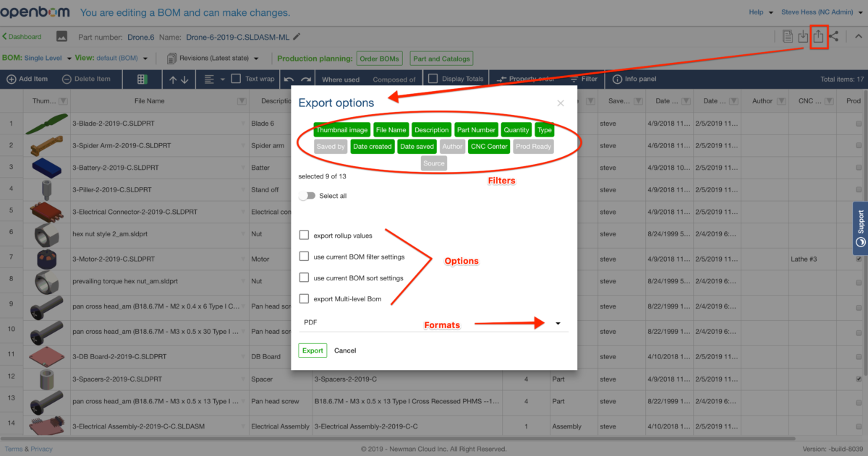Image resolution: width=868 pixels, height=456 pixels.
Task: Click the Delete Item button
Action: click(x=86, y=79)
